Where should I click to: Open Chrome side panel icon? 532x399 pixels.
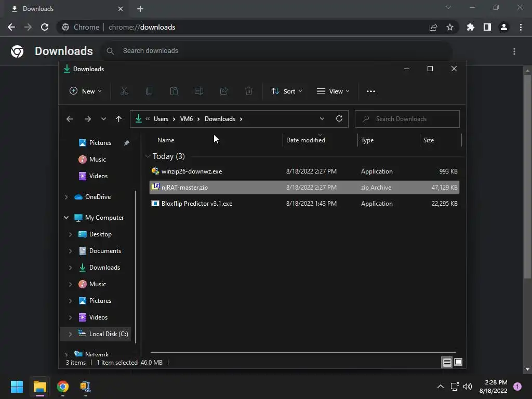click(487, 27)
